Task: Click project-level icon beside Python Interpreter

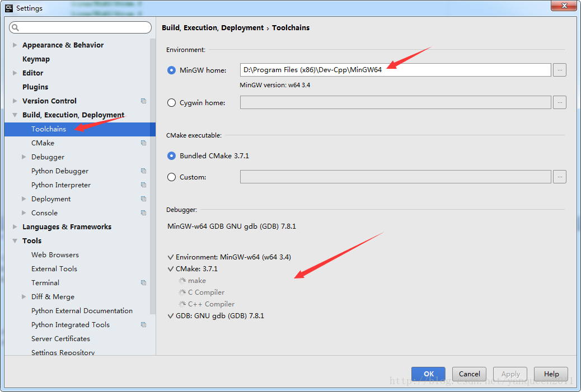Action: tap(143, 185)
